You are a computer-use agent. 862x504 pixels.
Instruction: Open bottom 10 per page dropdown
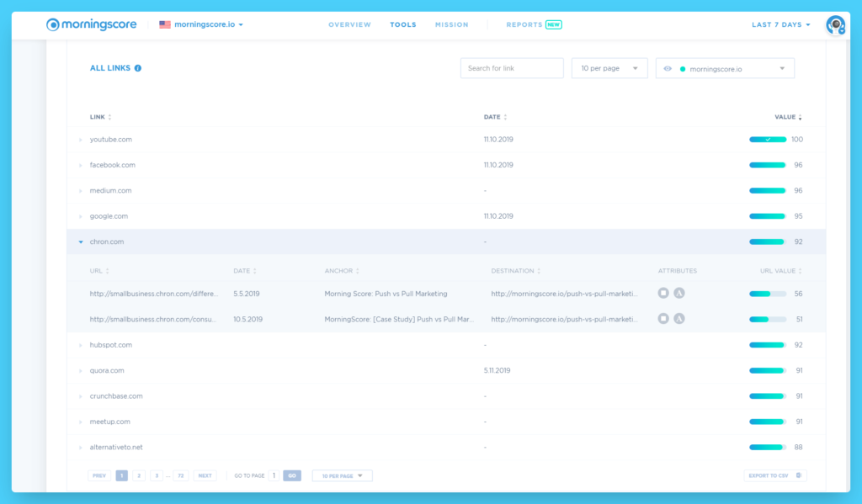[x=342, y=475]
